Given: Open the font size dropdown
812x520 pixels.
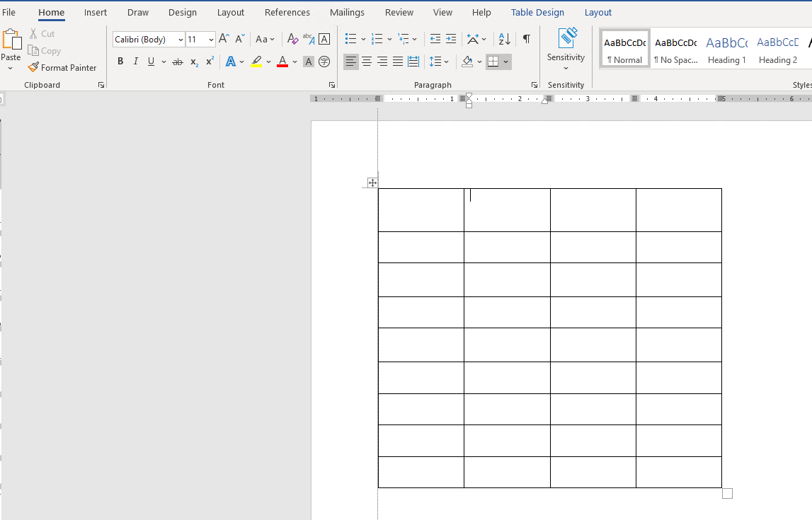Looking at the screenshot, I should (x=211, y=40).
